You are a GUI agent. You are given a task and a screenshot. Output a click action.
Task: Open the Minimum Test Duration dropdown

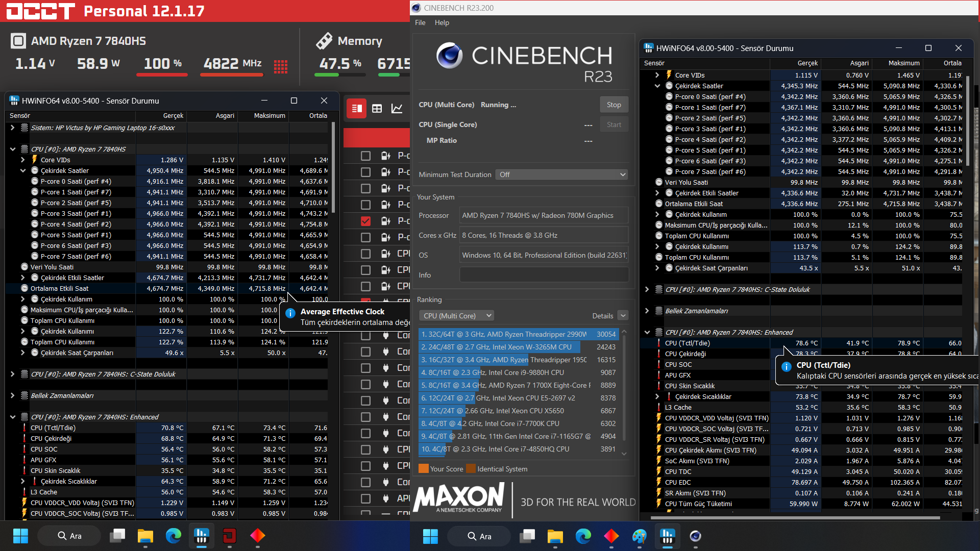562,174
